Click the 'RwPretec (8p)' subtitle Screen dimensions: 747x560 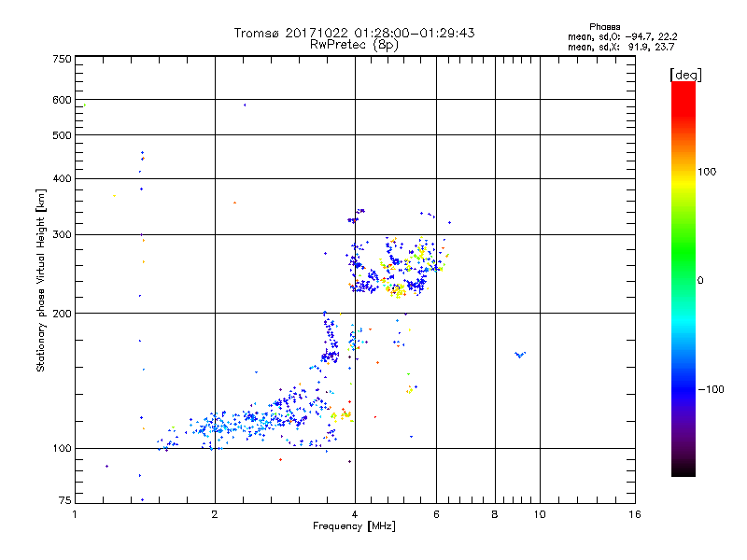pos(354,45)
